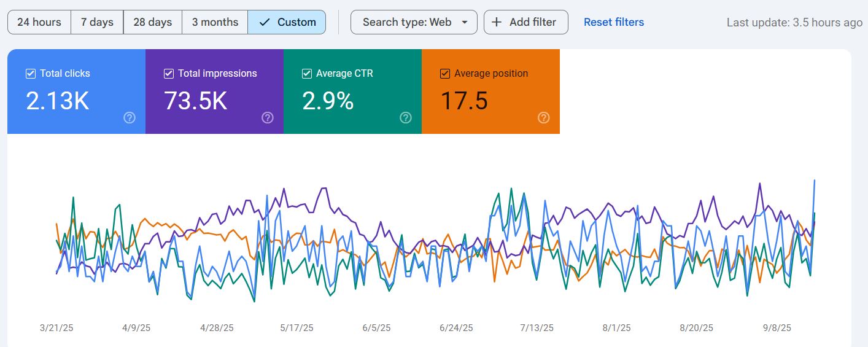Switch to the 7 days range
868x347 pixels.
[97, 22]
